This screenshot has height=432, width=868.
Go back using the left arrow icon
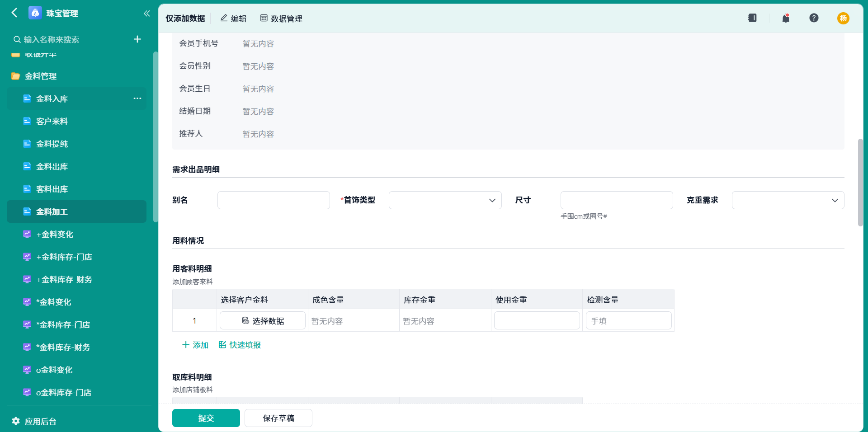click(x=14, y=13)
